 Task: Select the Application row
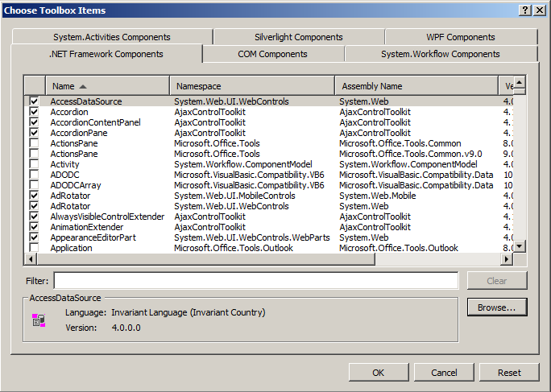269,248
